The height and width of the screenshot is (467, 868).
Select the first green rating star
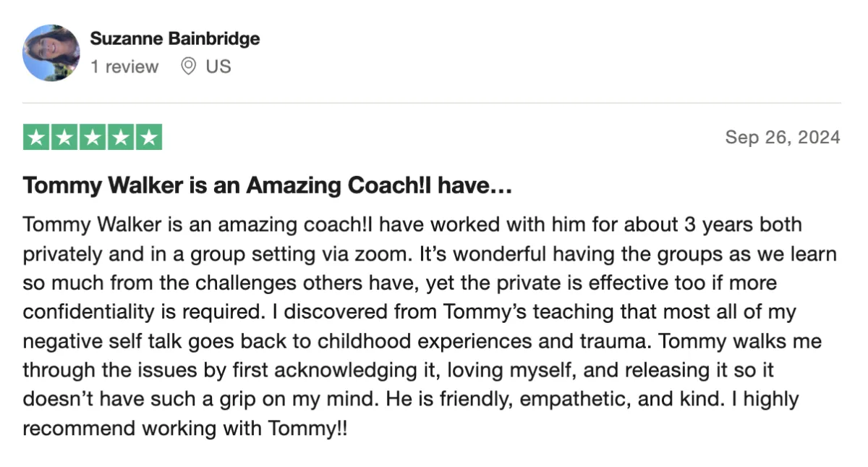36,138
